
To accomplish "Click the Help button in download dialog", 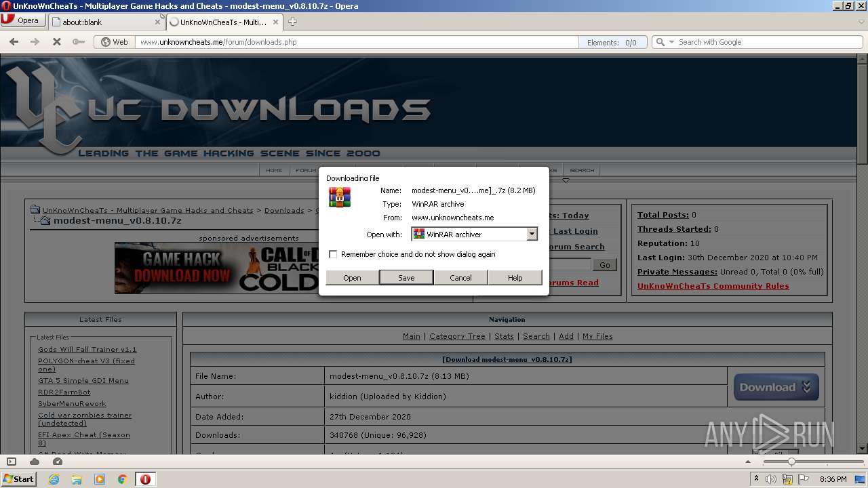I will 515,278.
